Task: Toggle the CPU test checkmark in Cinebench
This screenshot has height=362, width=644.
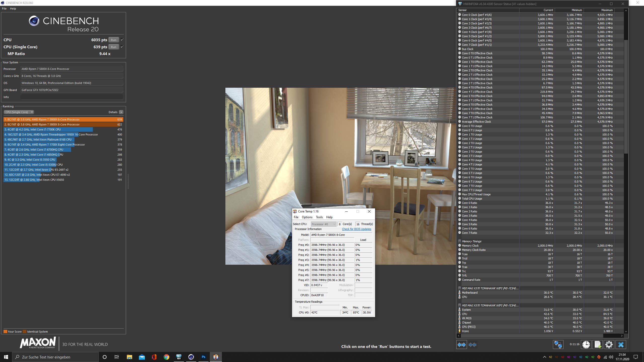Action: 122,40
